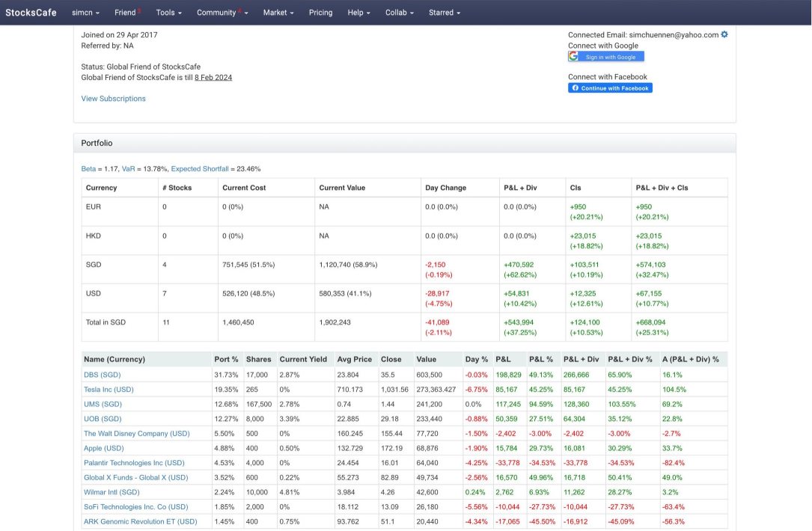
Task: Open View Subscriptions link
Action: [x=114, y=98]
